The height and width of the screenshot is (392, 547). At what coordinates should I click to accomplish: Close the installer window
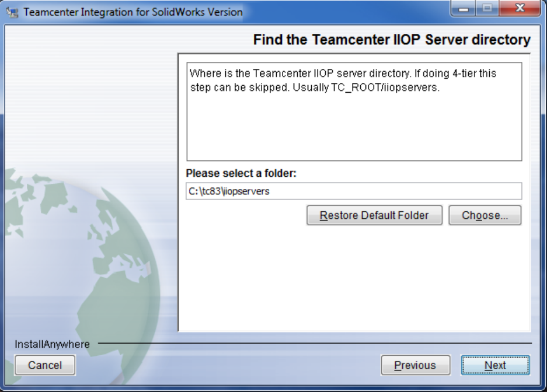point(520,8)
